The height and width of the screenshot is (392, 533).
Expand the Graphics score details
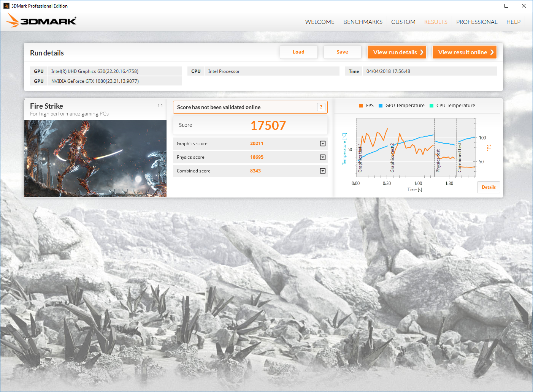323,144
